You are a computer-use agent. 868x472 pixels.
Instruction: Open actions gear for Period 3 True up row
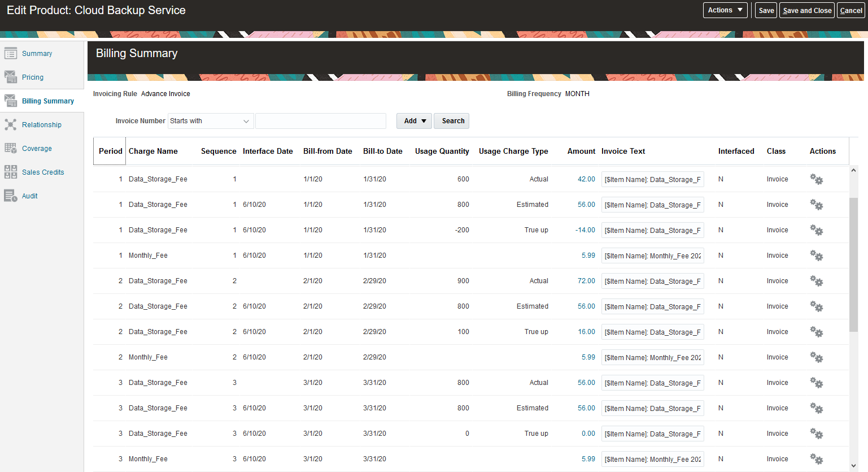click(x=817, y=434)
